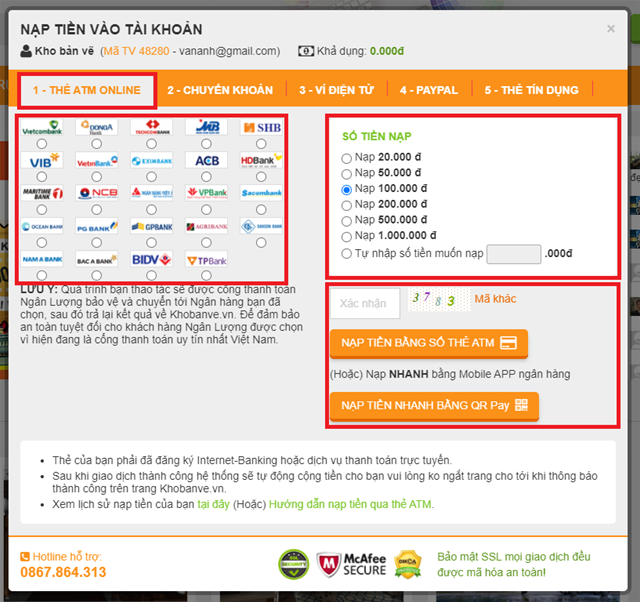The width and height of the screenshot is (640, 602).
Task: Switch to the '5 - Thẻ tín dụng' tab
Action: click(x=531, y=90)
